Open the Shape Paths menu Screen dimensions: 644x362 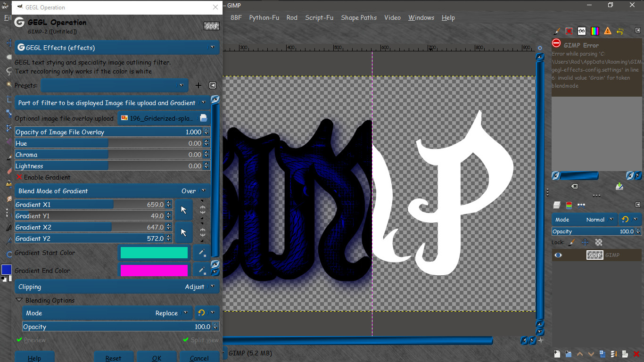click(359, 17)
